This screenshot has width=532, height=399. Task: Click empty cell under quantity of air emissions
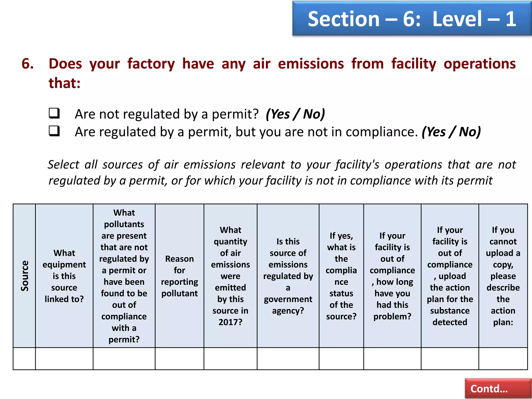coord(231,359)
